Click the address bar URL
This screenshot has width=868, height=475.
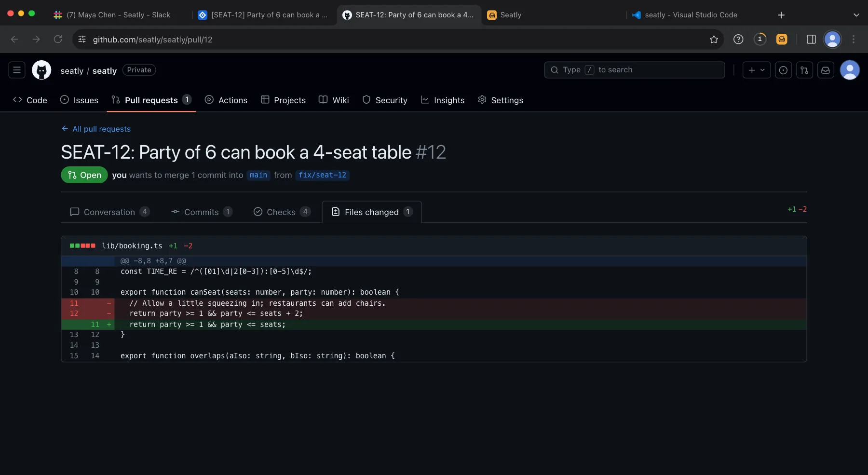pos(152,40)
